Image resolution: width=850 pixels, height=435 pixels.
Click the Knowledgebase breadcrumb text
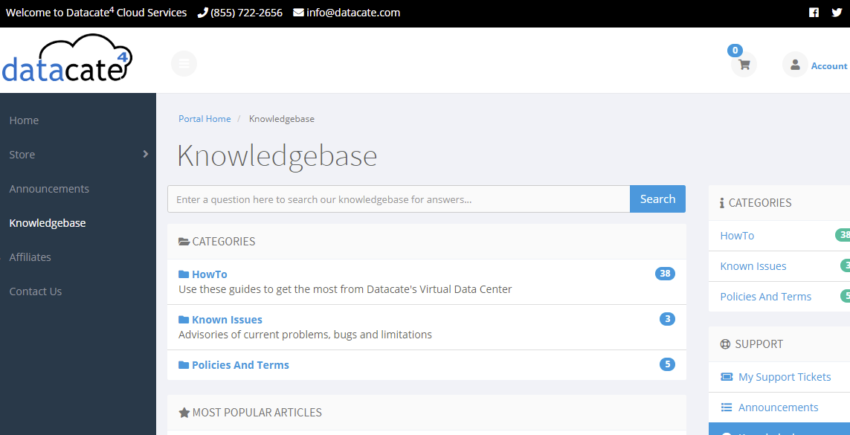[282, 119]
